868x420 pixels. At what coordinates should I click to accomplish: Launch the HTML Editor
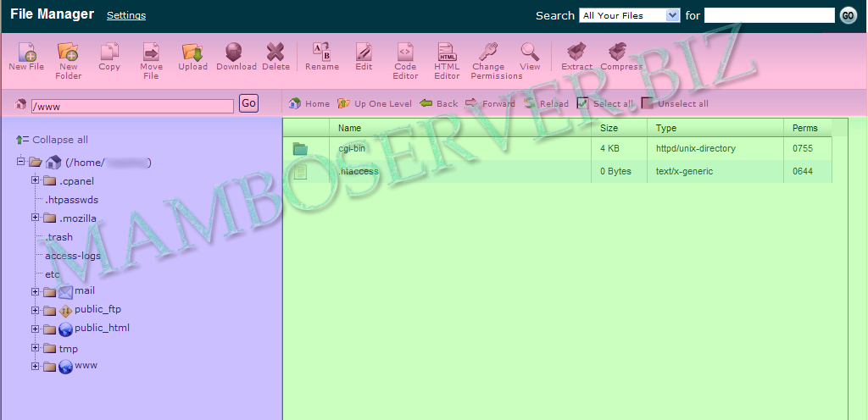447,61
